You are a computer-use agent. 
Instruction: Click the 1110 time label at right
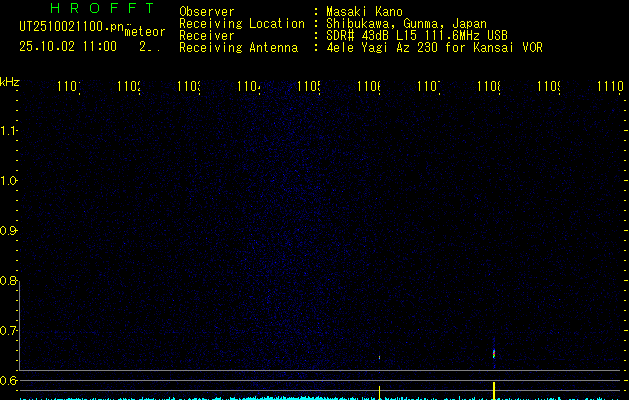click(x=609, y=88)
